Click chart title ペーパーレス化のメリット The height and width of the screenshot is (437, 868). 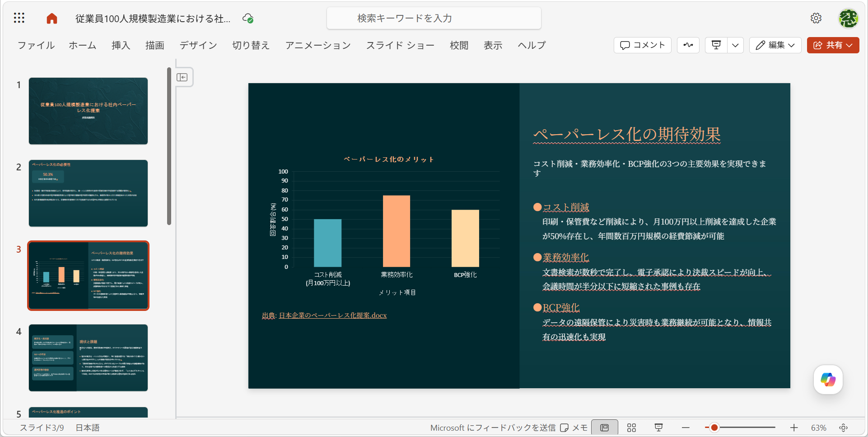(389, 159)
